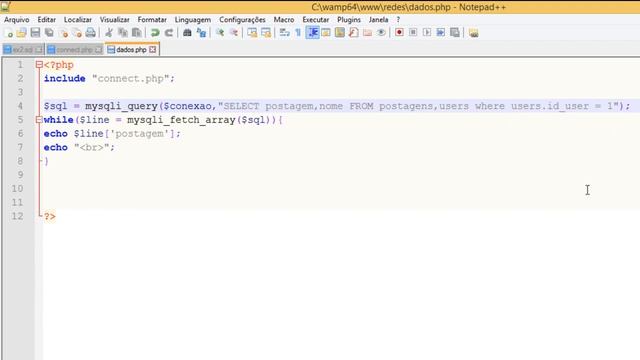
Task: Open the ? help menu
Action: tap(398, 20)
